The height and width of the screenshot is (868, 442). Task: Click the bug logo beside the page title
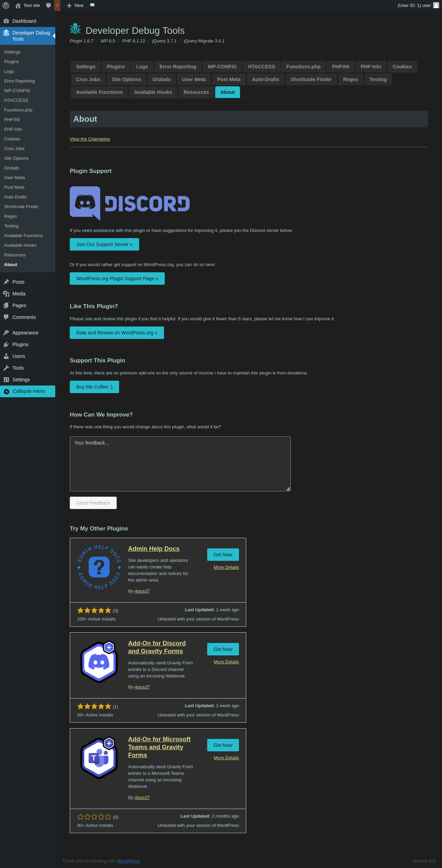click(75, 29)
